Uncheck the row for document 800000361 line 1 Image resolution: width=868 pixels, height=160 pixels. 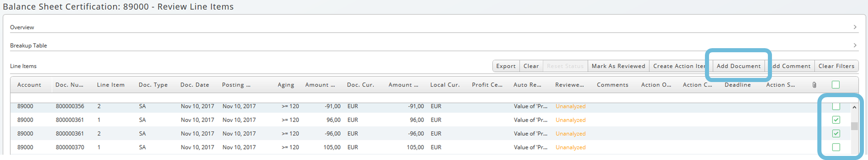(836, 120)
